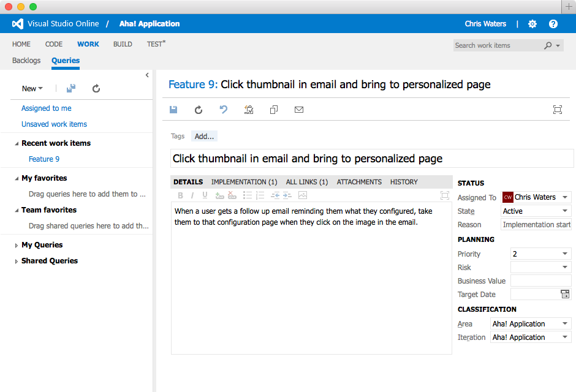Open the Risk dropdown

coord(565,267)
